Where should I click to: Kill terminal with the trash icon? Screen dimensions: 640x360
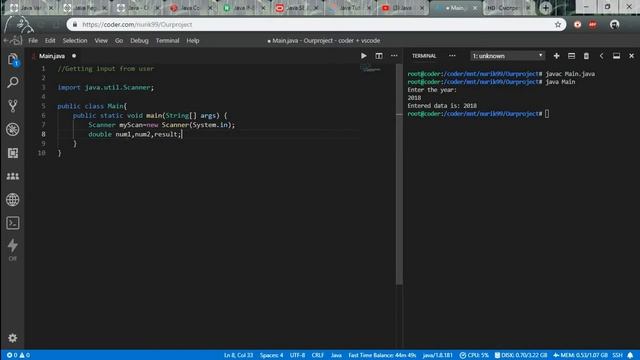tap(586, 56)
